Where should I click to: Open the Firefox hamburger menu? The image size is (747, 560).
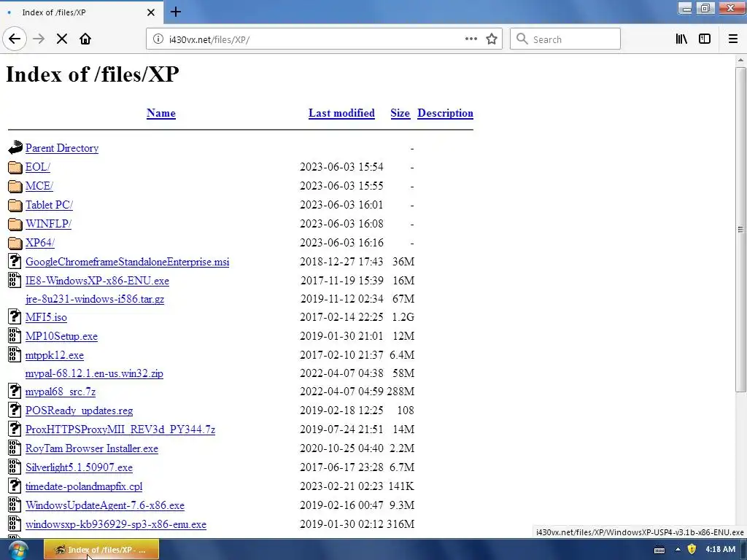click(732, 39)
